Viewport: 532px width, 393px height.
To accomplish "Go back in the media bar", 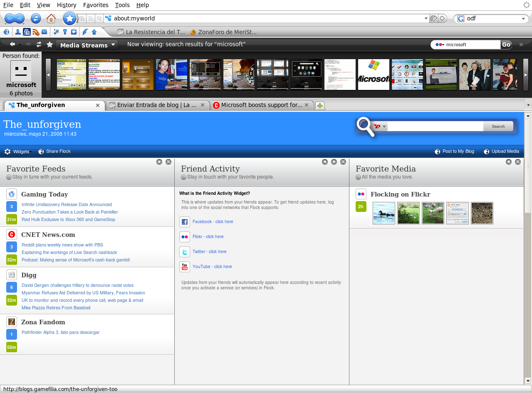I will coord(12,45).
